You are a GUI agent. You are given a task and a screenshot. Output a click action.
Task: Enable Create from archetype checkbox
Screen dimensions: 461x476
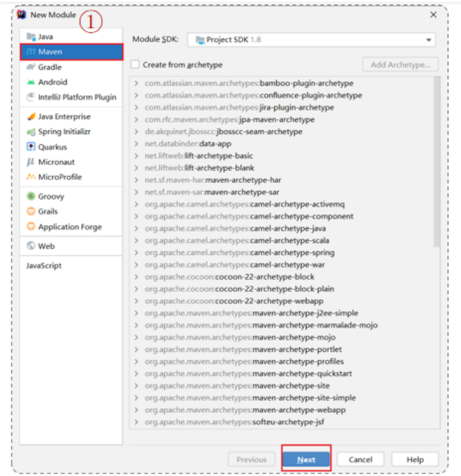pos(135,65)
